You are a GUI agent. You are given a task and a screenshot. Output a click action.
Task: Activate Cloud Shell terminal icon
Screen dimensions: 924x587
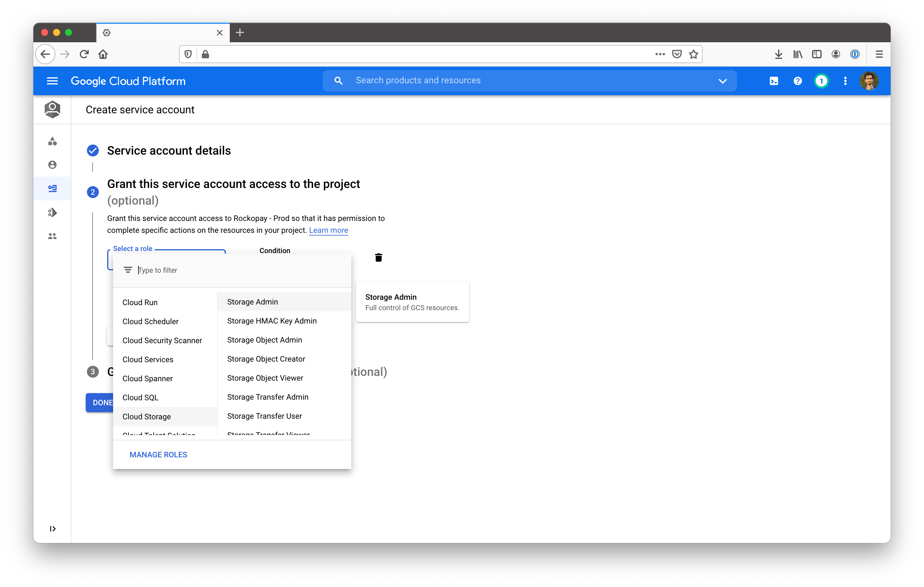tap(774, 81)
